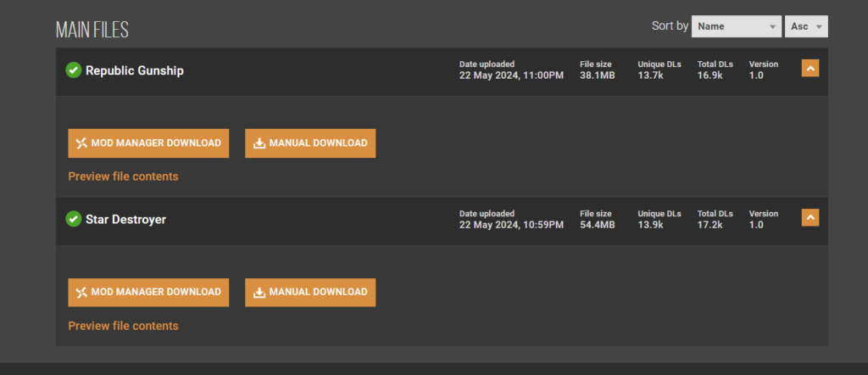Click Republic Gunship's version 1.0 value

pyautogui.click(x=756, y=76)
